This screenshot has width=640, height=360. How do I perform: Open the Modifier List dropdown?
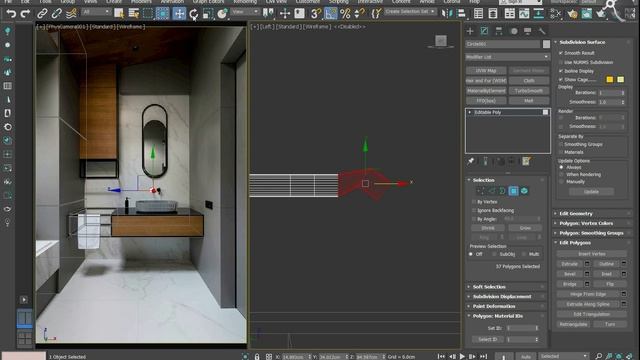coord(507,57)
